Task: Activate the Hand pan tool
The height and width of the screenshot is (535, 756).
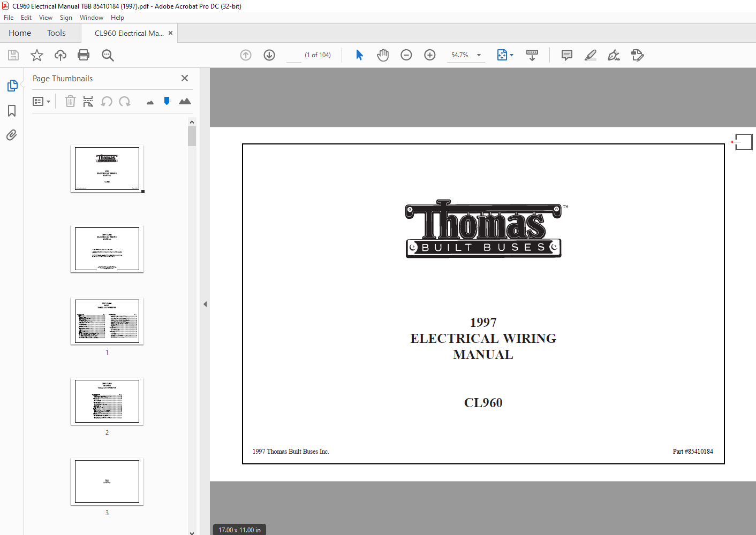Action: (x=383, y=55)
